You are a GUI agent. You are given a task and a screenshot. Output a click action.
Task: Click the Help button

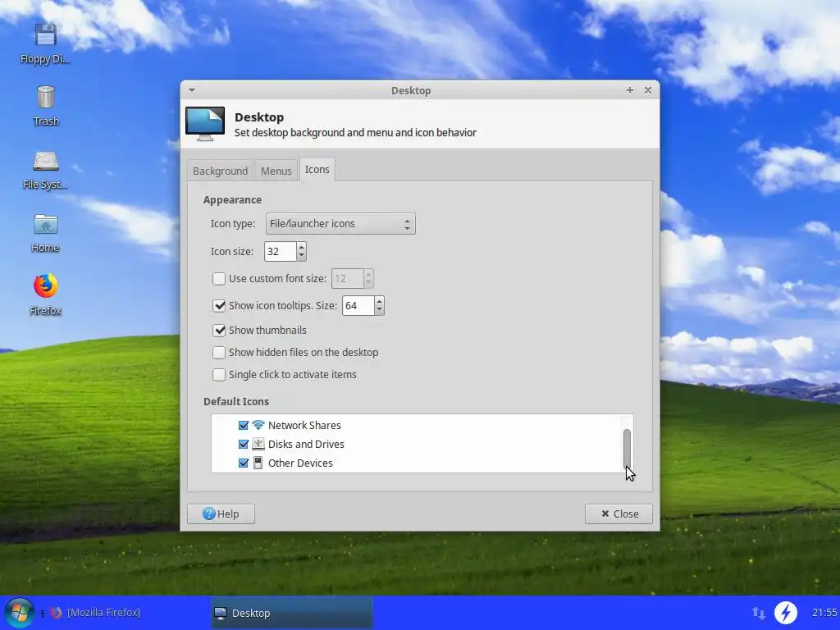221,514
